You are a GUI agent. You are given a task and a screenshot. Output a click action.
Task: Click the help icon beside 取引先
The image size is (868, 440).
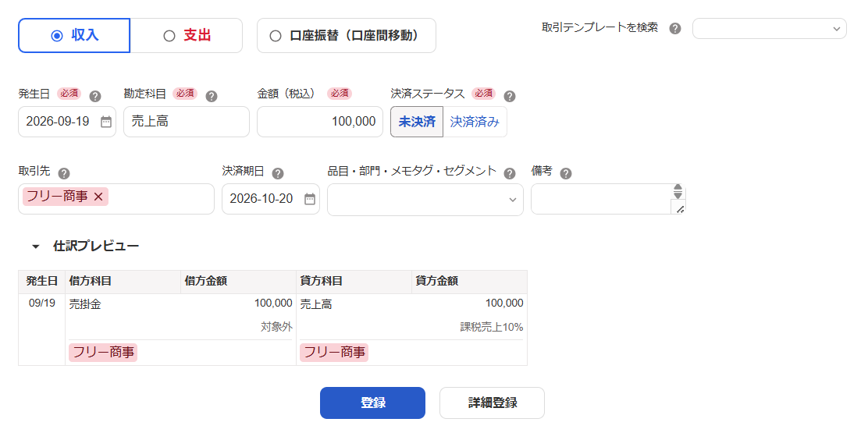64,173
